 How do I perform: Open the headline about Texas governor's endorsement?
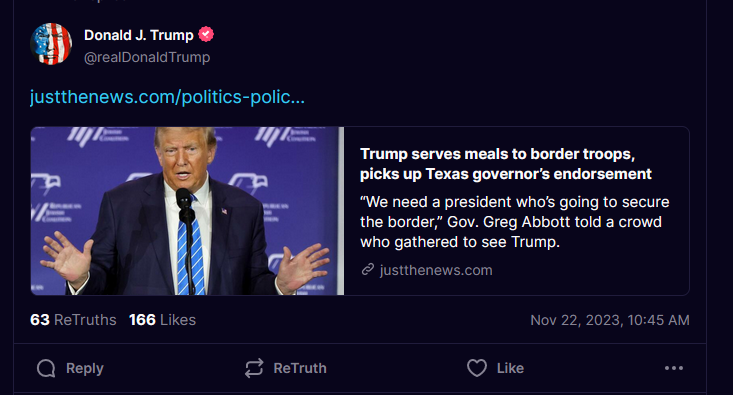pyautogui.click(x=505, y=164)
